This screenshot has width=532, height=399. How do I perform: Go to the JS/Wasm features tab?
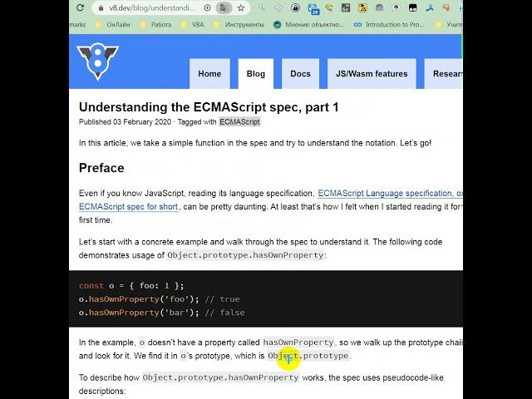(x=372, y=74)
